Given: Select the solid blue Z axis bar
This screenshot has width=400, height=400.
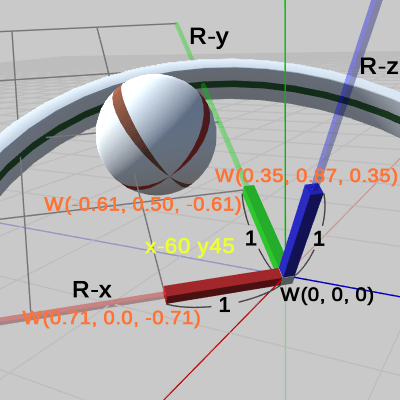Looking at the screenshot, I should coord(301,230).
